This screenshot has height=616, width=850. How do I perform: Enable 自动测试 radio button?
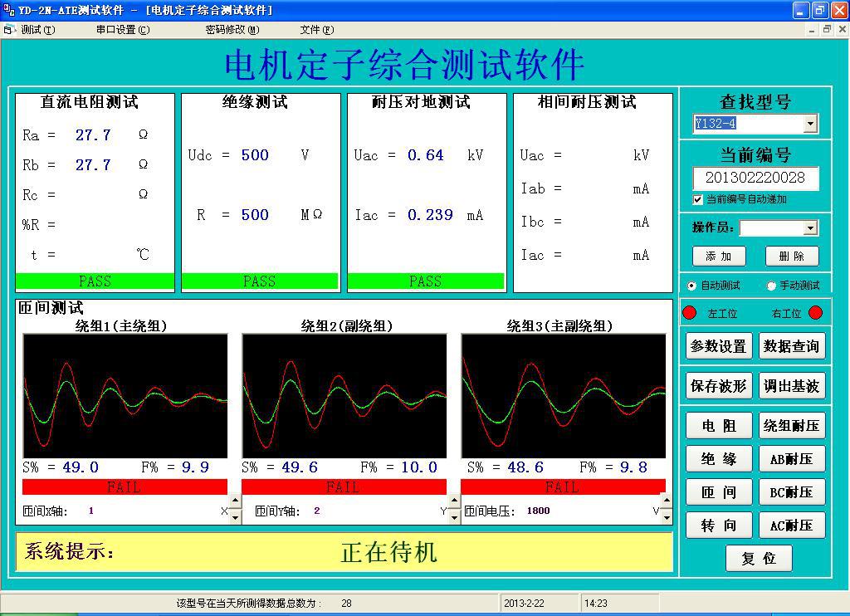692,286
